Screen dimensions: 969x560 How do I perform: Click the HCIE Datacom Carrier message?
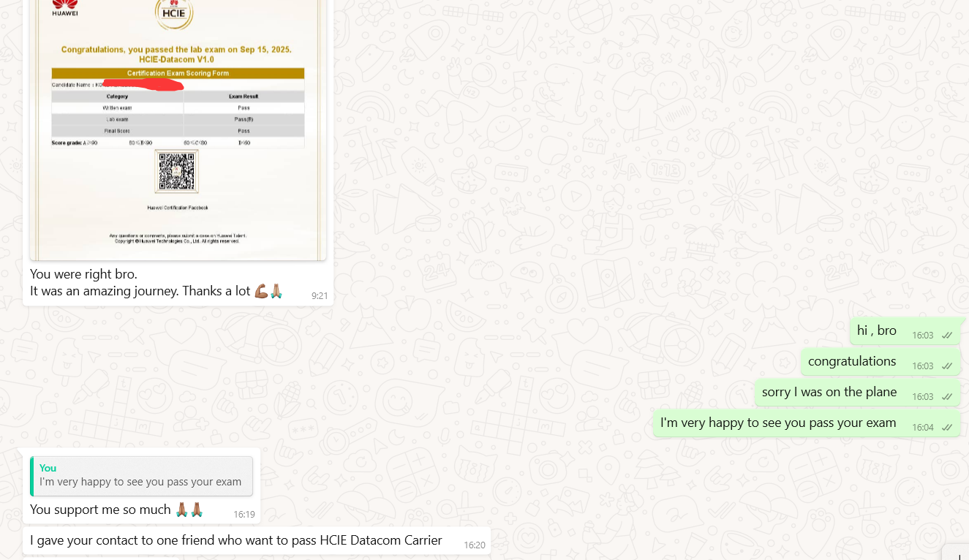pyautogui.click(x=235, y=540)
